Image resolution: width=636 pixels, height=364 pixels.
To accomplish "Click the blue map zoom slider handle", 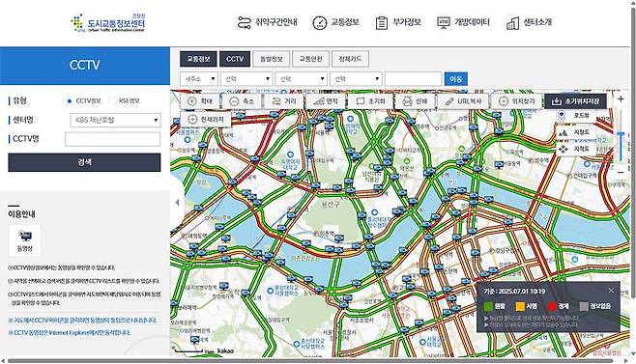I will click(621, 134).
